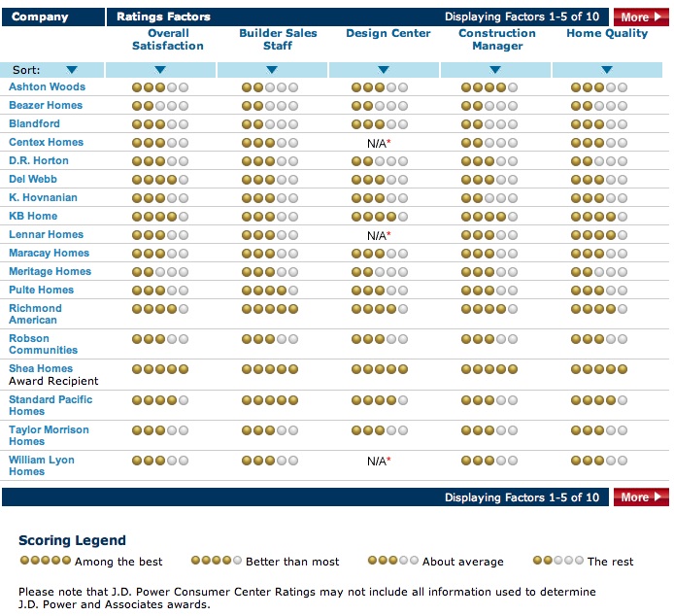Image resolution: width=674 pixels, height=616 pixels.
Task: Open Del Webb company link
Action: tap(33, 179)
